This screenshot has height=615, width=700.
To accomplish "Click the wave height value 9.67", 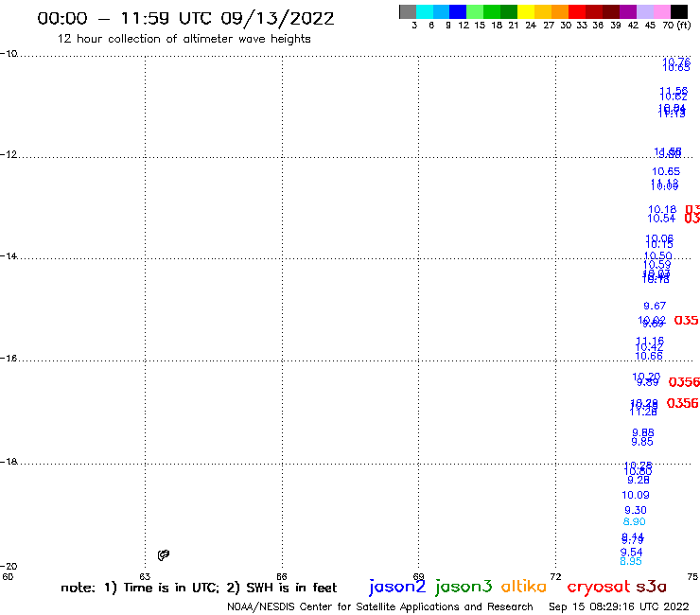I will (x=655, y=306).
